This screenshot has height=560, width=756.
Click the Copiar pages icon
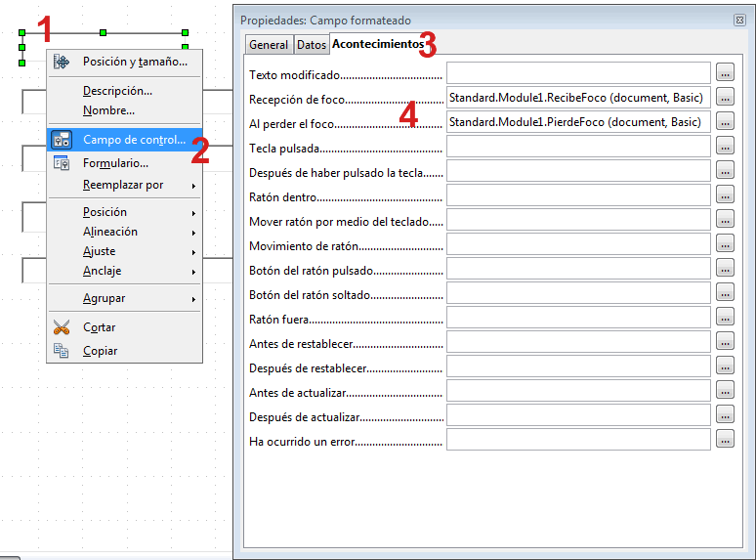[x=62, y=351]
